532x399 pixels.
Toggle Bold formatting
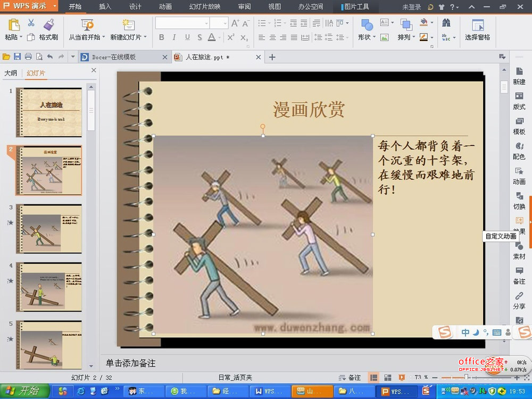[x=162, y=37]
